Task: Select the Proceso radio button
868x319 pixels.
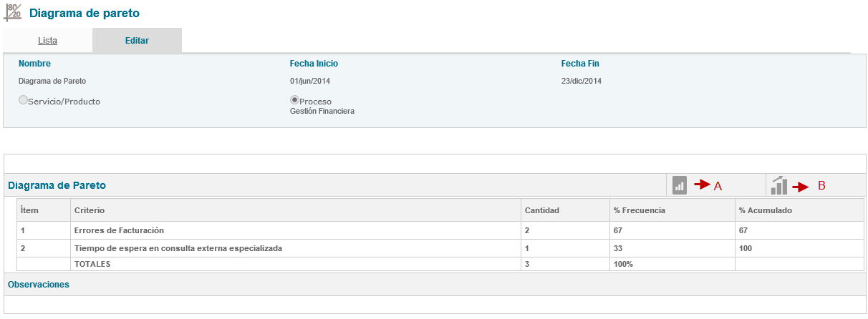Action: click(x=294, y=100)
